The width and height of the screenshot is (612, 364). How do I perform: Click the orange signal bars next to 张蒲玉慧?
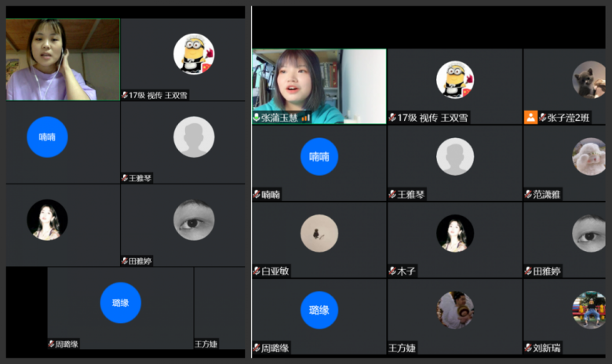(x=306, y=118)
